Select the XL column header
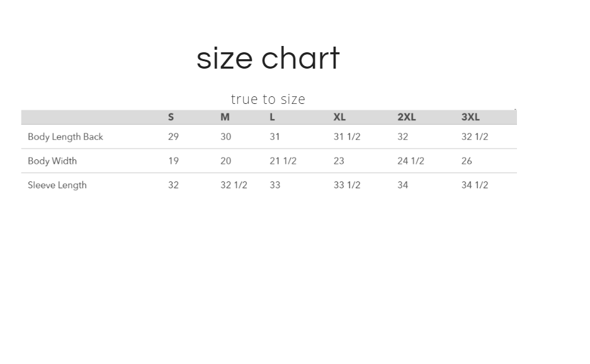This screenshot has width=590, height=364. click(x=339, y=117)
